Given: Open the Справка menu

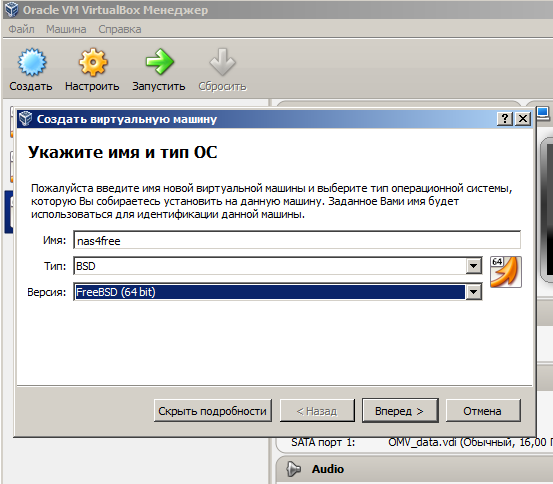Looking at the screenshot, I should pos(120,29).
